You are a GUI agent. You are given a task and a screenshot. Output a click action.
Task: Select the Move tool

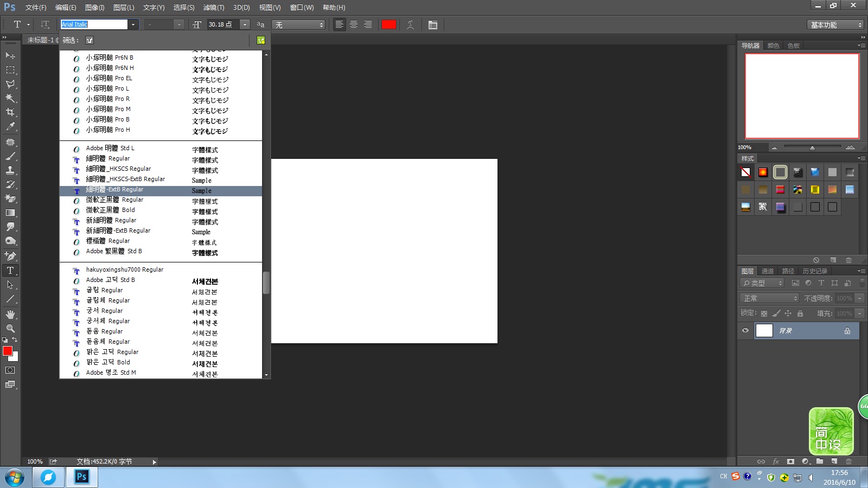pyautogui.click(x=10, y=55)
